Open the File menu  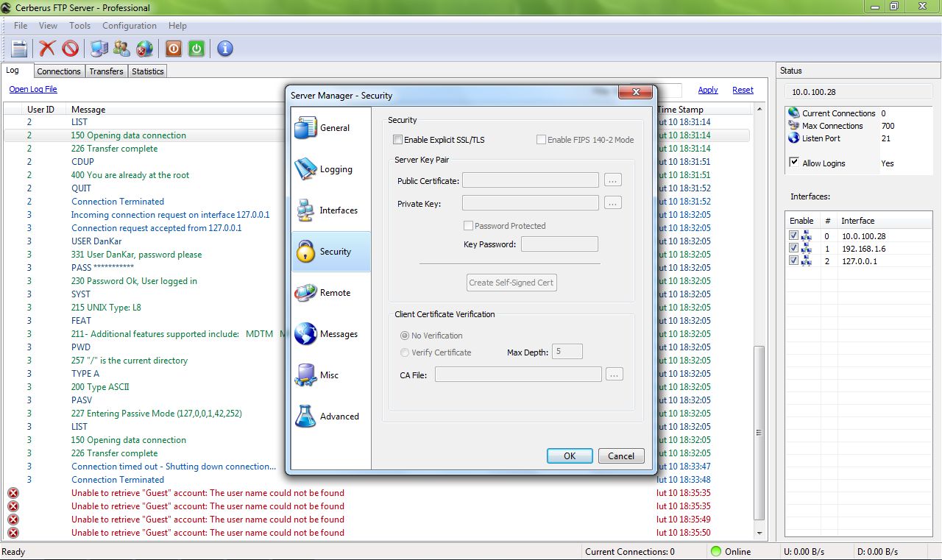coord(21,26)
